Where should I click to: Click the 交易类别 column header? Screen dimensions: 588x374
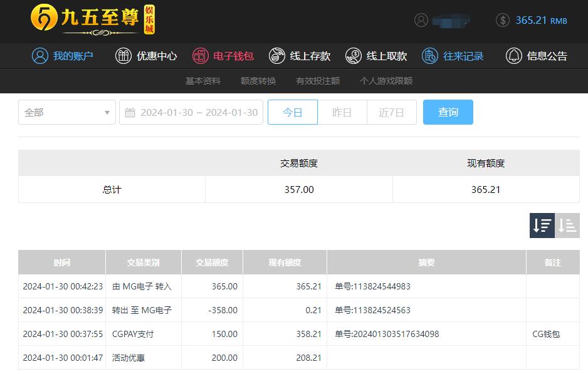(144, 262)
